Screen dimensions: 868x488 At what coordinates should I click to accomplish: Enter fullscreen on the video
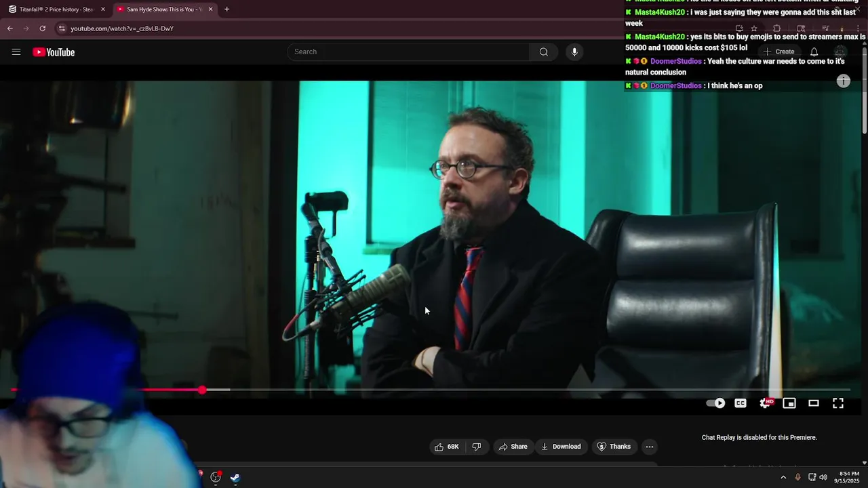click(838, 403)
